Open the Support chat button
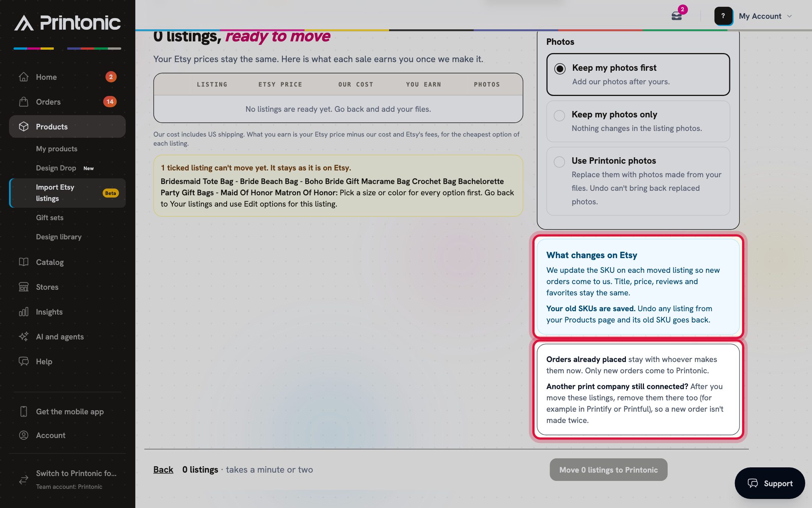This screenshot has height=508, width=812. (770, 483)
